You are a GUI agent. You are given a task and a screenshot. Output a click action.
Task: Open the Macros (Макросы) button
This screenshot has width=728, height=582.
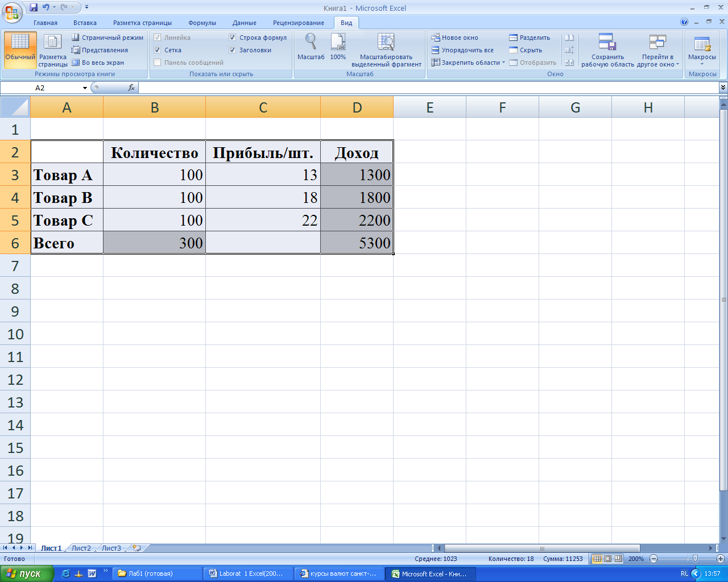point(702,50)
